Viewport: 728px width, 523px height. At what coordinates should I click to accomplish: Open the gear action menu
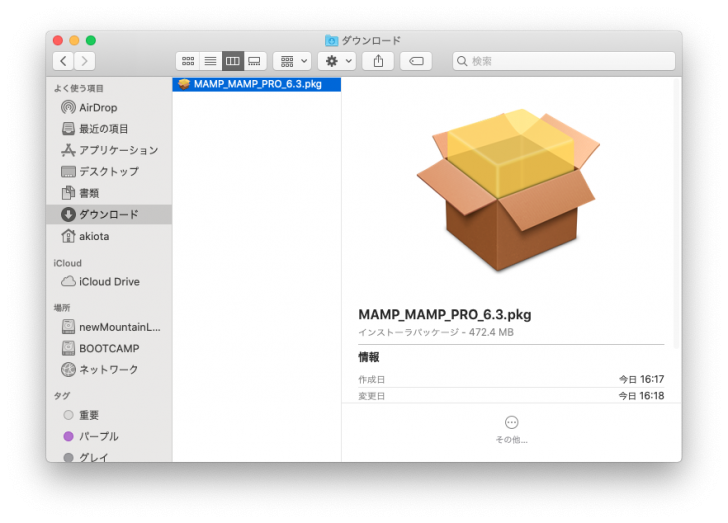point(336,61)
